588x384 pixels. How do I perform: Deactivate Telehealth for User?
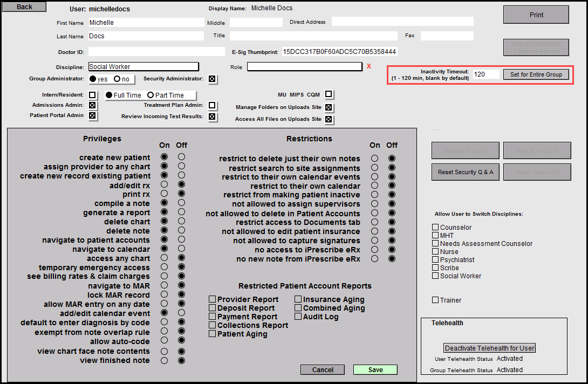click(490, 348)
